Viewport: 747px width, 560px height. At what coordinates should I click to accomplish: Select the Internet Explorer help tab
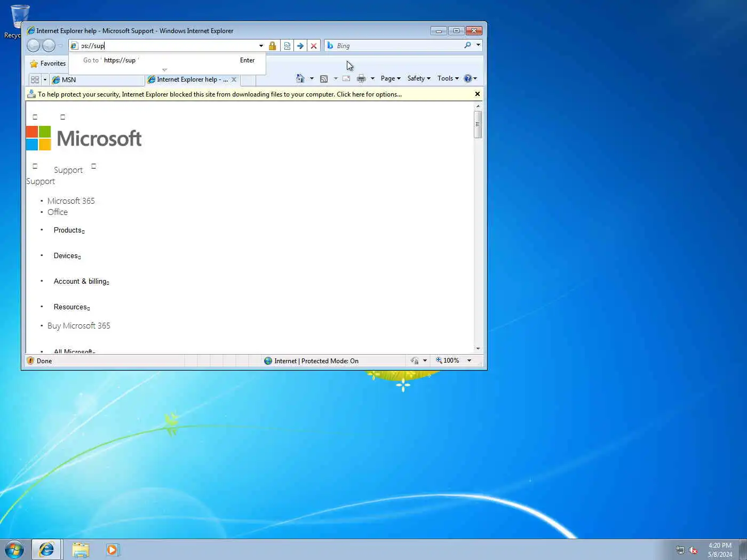(x=187, y=79)
